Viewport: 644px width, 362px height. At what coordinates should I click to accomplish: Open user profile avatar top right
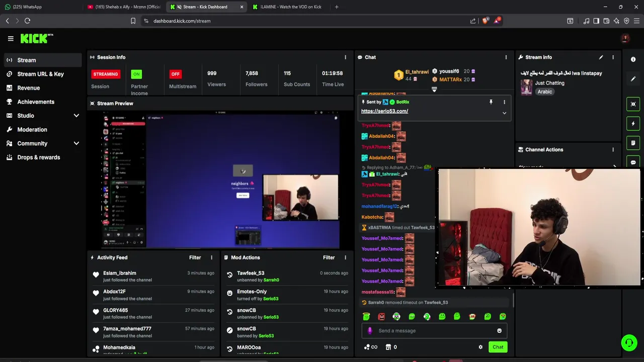point(625,38)
